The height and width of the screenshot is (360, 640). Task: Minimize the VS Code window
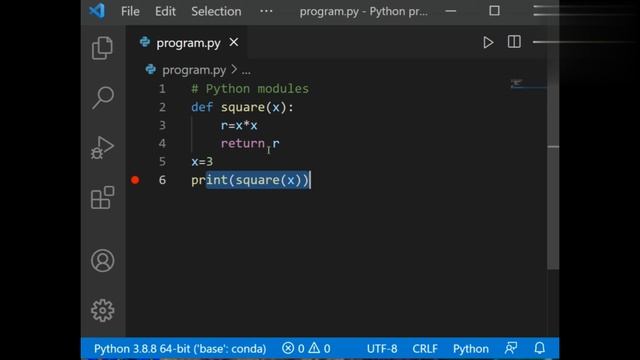(x=451, y=11)
